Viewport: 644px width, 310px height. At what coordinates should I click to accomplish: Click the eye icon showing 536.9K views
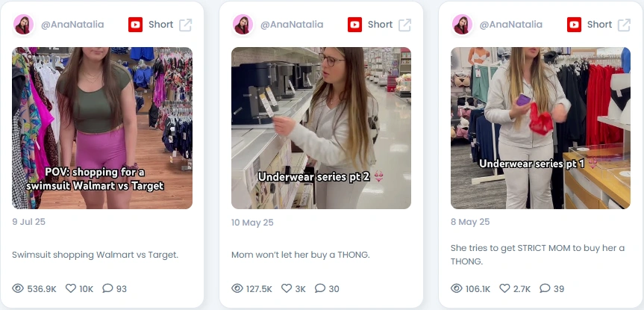[18, 288]
